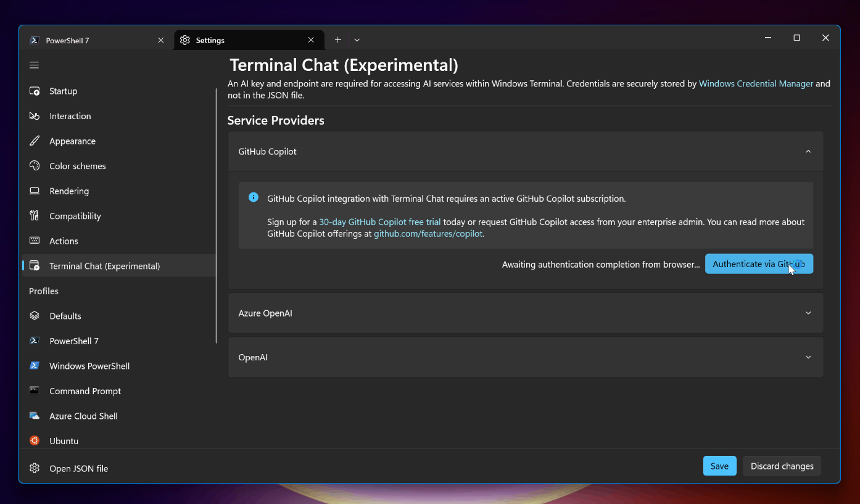
Task: Expand the Azure OpenAI provider
Action: [x=808, y=313]
